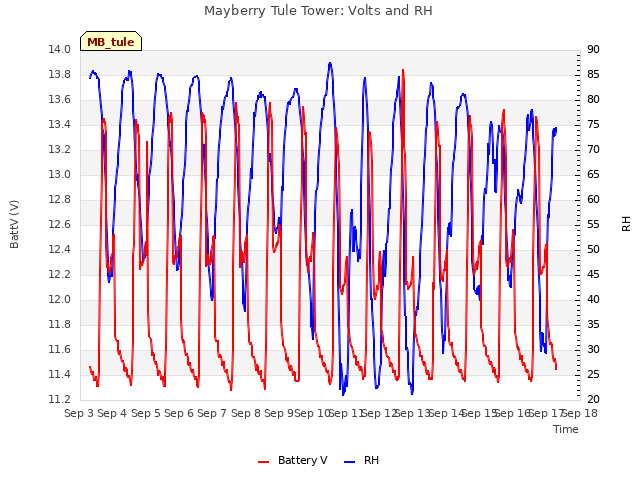The image size is (640, 480).
Task: Click the 11.8 left axis value
Action: (x=60, y=324)
